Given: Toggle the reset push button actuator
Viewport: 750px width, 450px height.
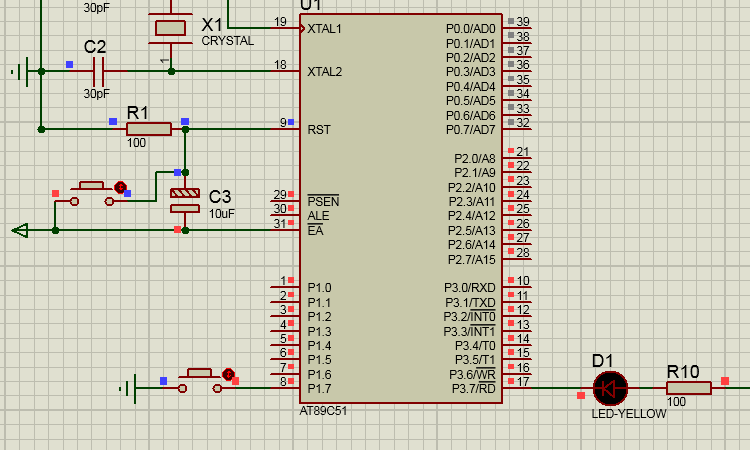Looking at the screenshot, I should click(92, 186).
